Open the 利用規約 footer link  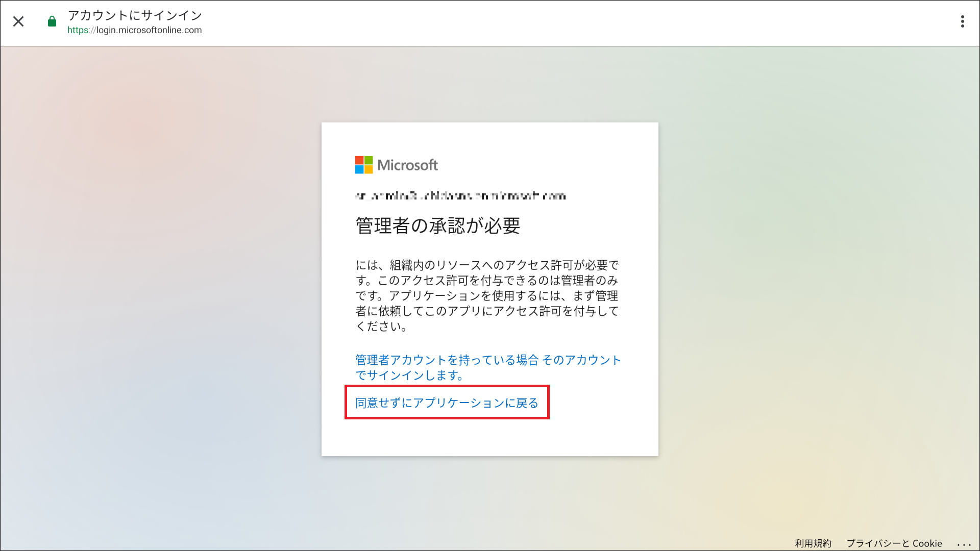[x=813, y=543]
